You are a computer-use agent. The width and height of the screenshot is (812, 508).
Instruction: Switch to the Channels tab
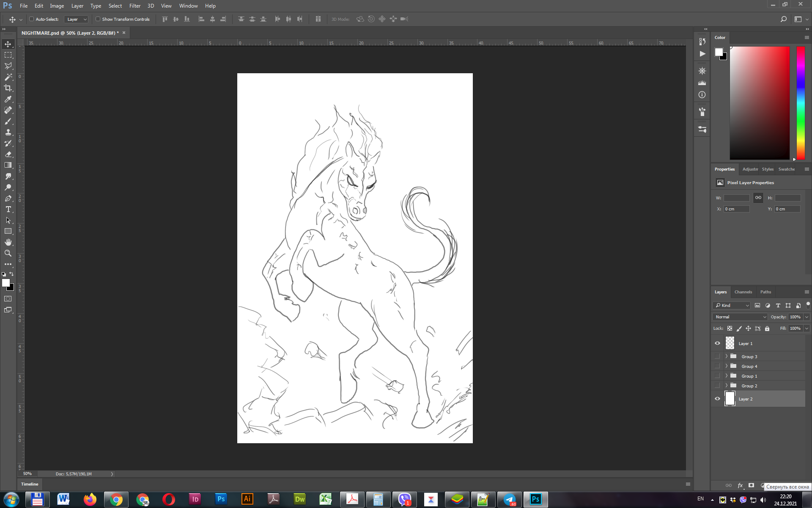click(743, 292)
